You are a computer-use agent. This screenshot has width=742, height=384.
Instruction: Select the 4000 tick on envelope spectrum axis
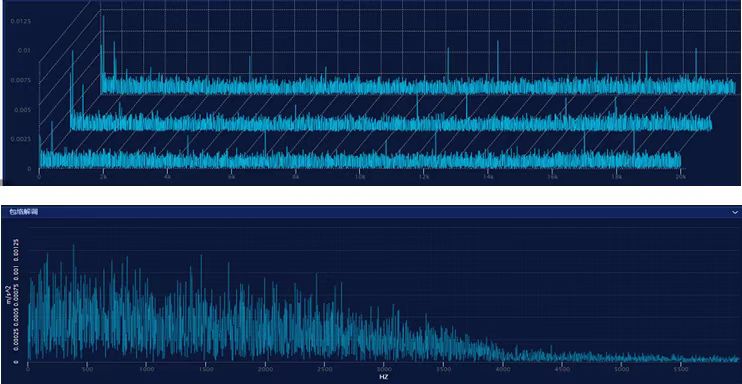point(503,369)
